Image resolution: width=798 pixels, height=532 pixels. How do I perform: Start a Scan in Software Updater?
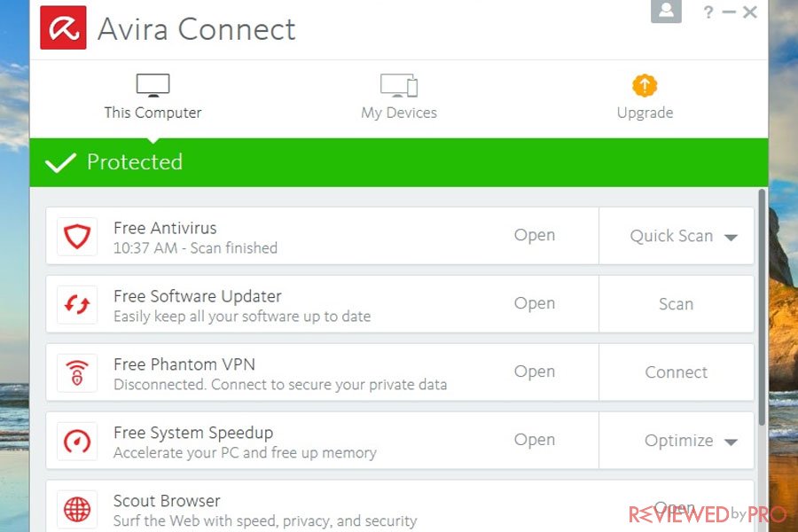click(676, 304)
